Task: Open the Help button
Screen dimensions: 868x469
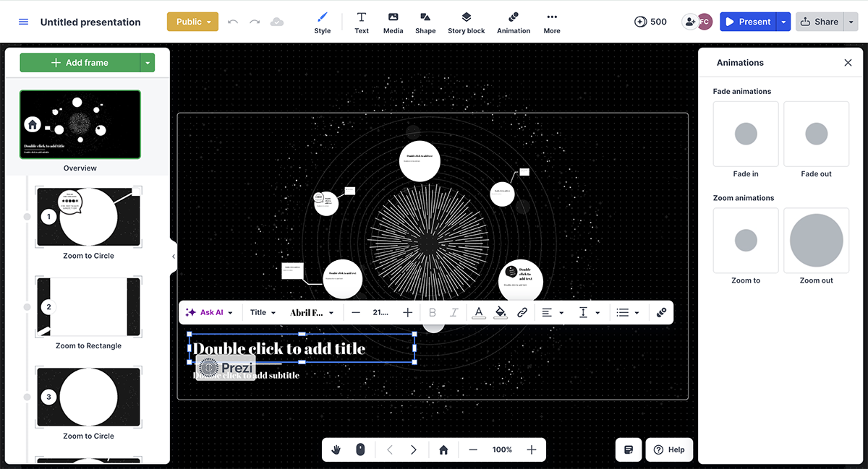Action: coord(669,449)
